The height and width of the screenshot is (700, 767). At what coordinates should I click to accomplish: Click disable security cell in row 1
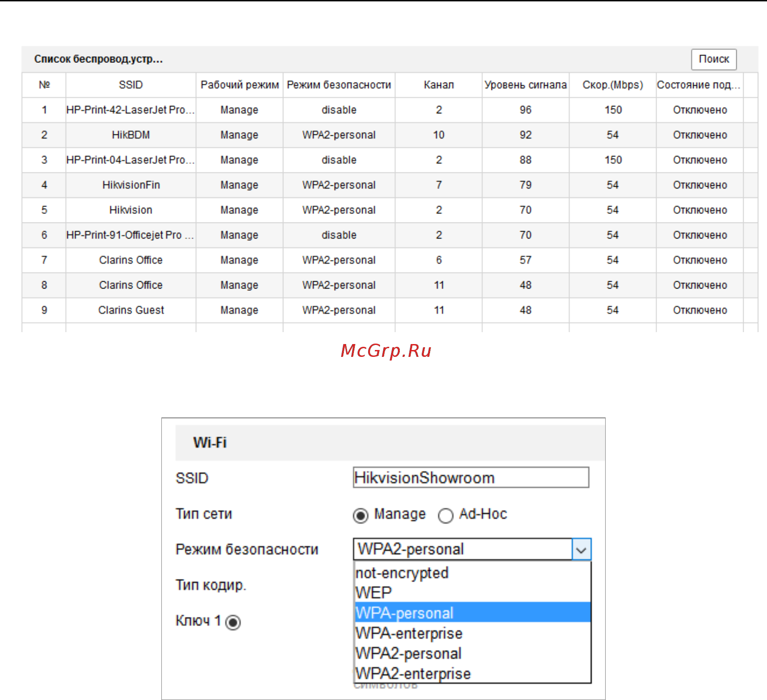339,110
